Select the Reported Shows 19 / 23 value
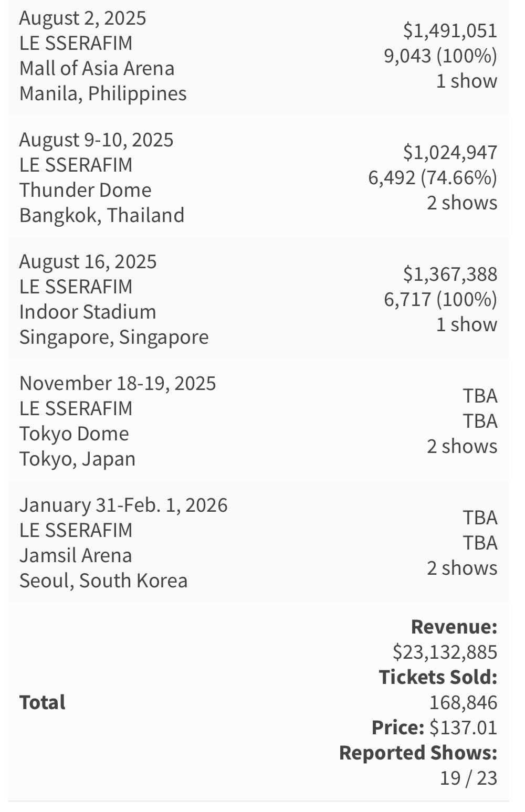The width and height of the screenshot is (525, 812). pos(468,778)
